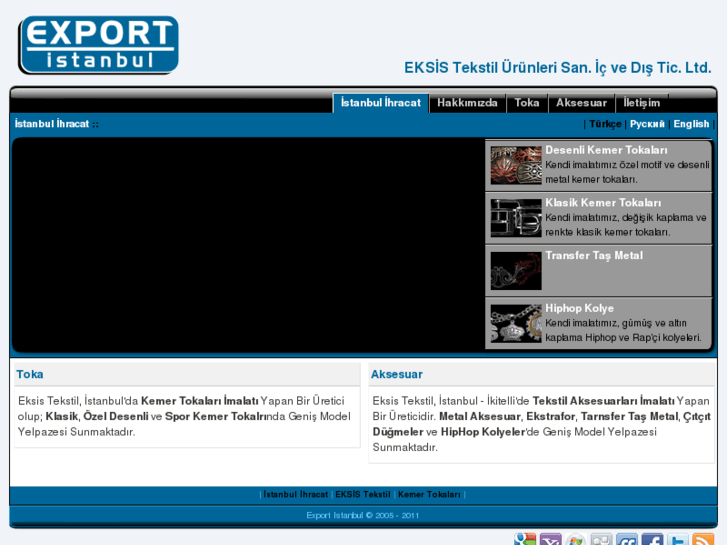Click bold text 'Kemer Tokaları İmalatı'
Image resolution: width=727 pixels, height=545 pixels.
(200, 401)
